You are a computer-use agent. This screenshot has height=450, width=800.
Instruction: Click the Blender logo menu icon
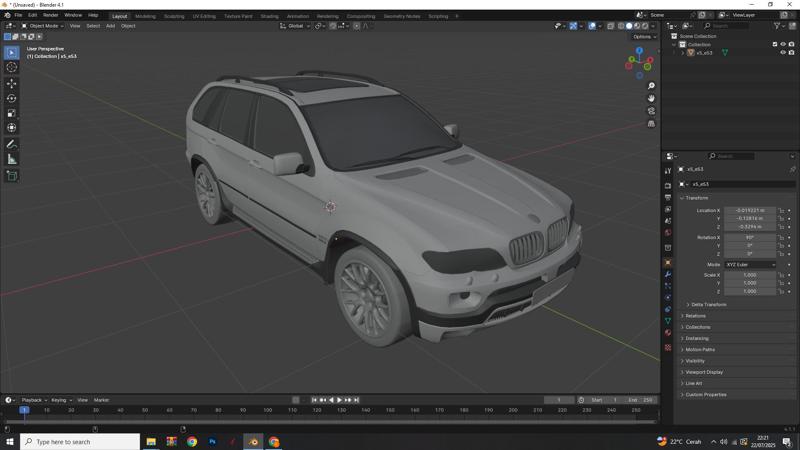7,15
